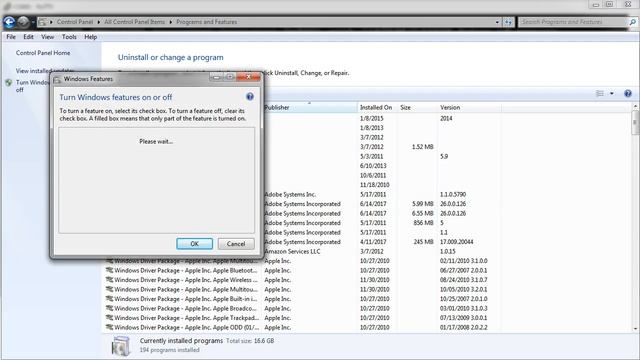640x360 pixels.
Task: Click the Change your view icon
Action: click(600, 93)
